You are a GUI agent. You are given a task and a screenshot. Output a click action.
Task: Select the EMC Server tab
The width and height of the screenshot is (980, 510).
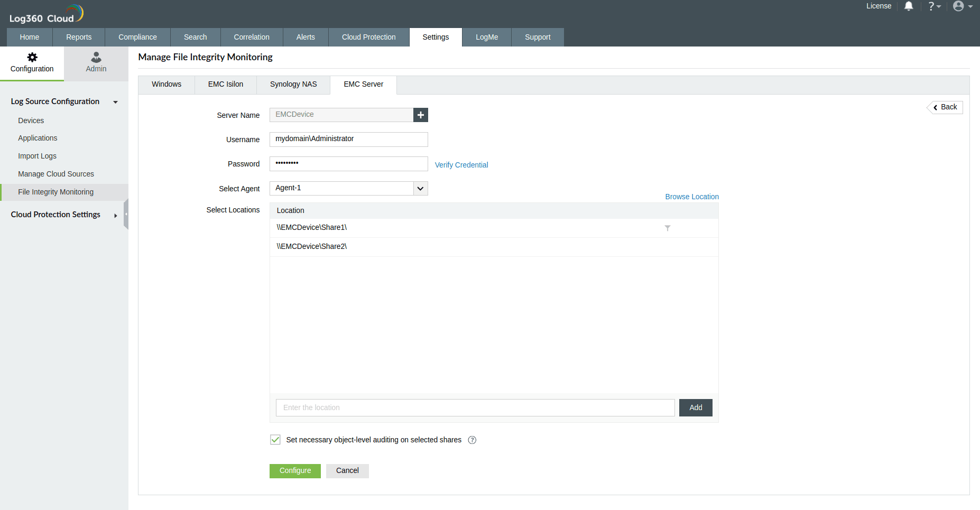pyautogui.click(x=364, y=85)
